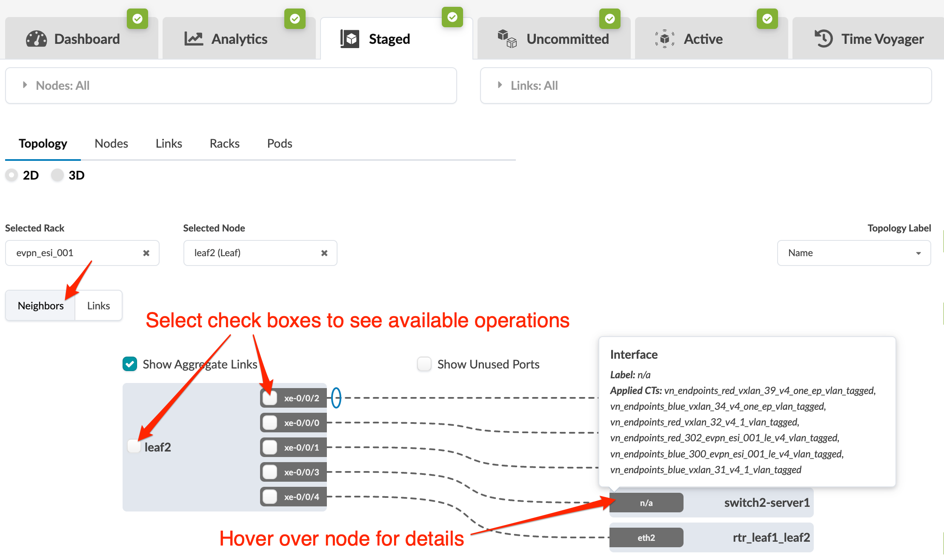
Task: Click the Active cube icon
Action: (665, 39)
